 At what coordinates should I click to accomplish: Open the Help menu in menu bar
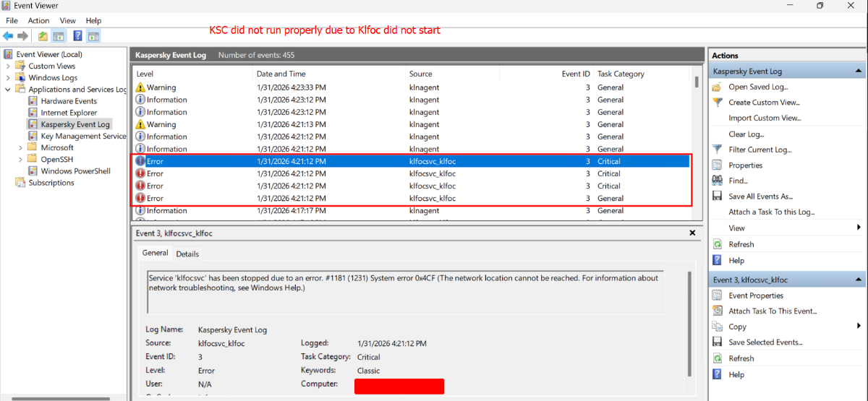[93, 20]
